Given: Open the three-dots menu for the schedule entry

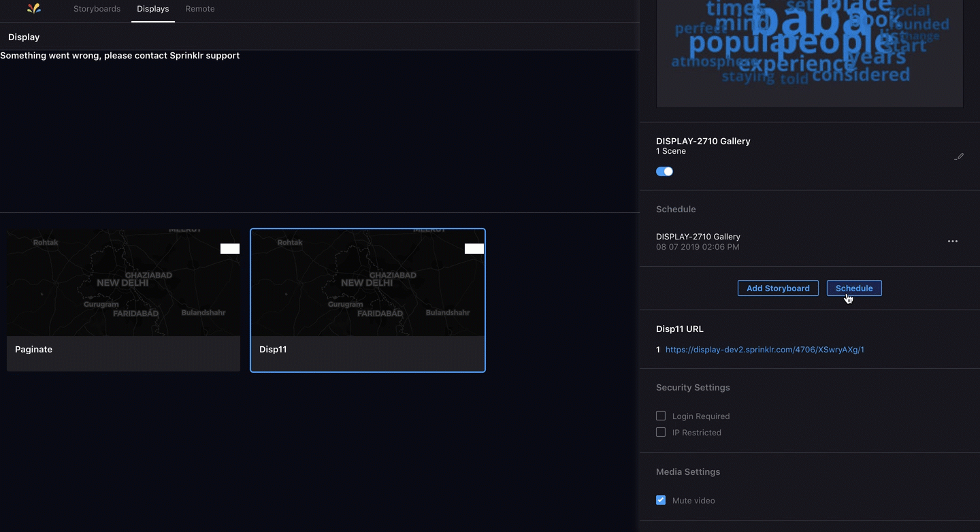Looking at the screenshot, I should (x=952, y=242).
